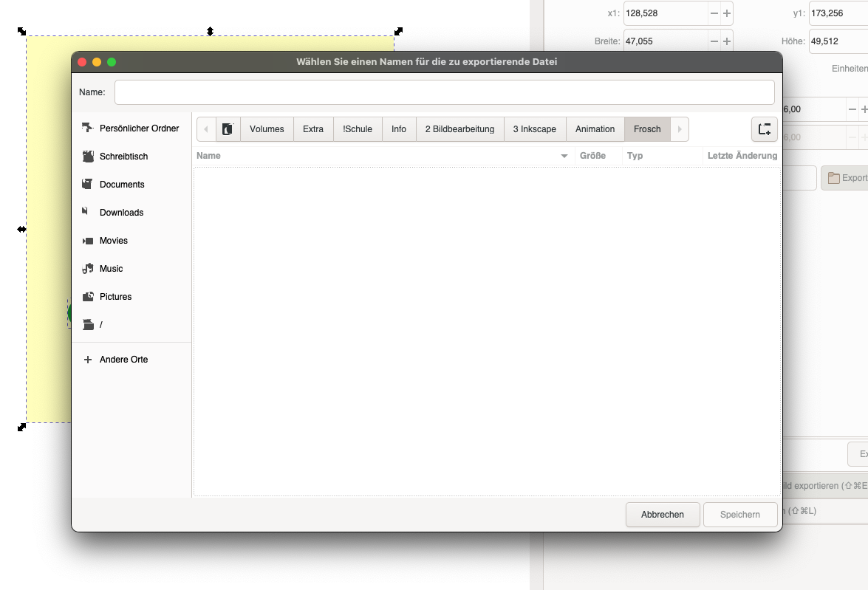Open the root "/" location in sidebar
Image resolution: width=868 pixels, height=590 pixels.
(100, 325)
